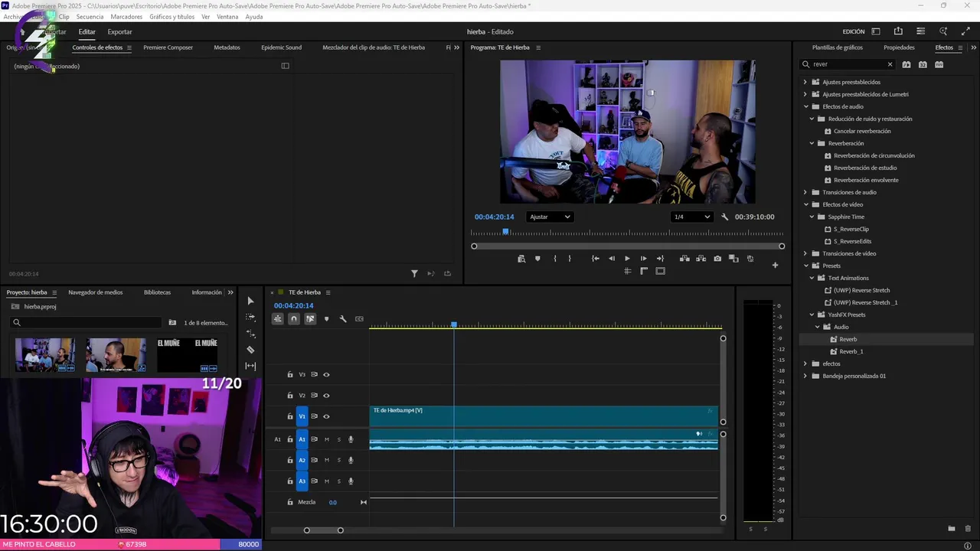This screenshot has width=980, height=551.
Task: Open the Propiedades panel tab
Action: (x=899, y=47)
